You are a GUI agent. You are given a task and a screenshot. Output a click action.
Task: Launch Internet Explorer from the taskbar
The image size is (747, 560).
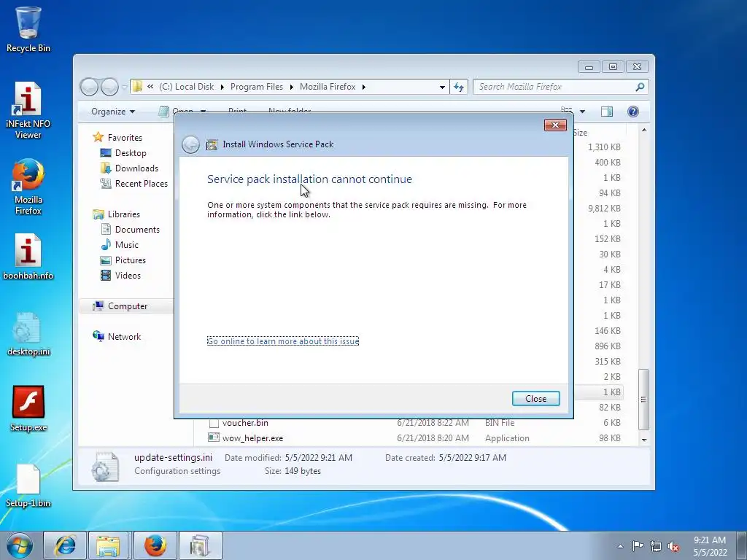pos(65,545)
